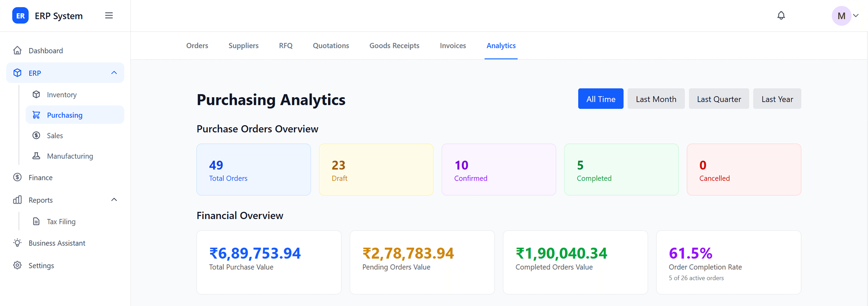Screen dimensions: 868x306
Task: Collapse the Reports section chevron
Action: tap(114, 200)
